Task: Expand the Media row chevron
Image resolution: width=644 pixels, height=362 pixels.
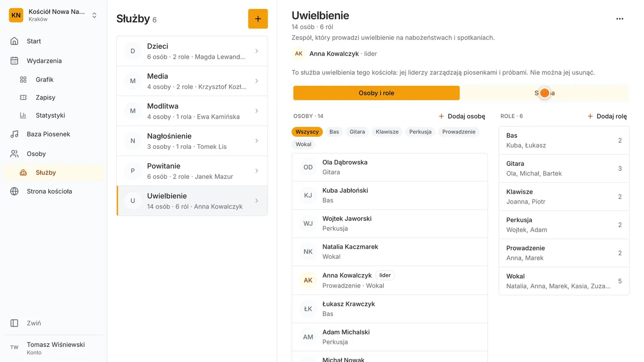Action: click(257, 81)
